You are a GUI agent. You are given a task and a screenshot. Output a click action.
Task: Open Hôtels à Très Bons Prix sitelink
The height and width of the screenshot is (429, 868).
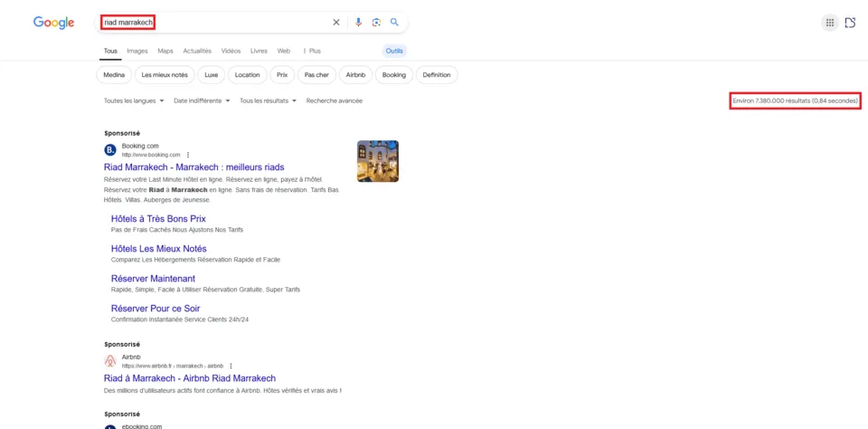158,219
